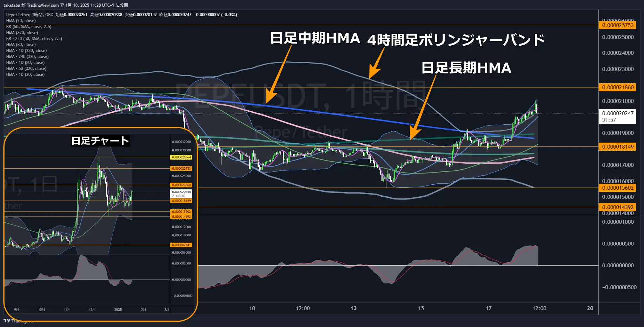Select the Pepe/Tether, 1時間, OKX symbol legend
Image resolution: width=644 pixels, height=327 pixels.
(29, 15)
